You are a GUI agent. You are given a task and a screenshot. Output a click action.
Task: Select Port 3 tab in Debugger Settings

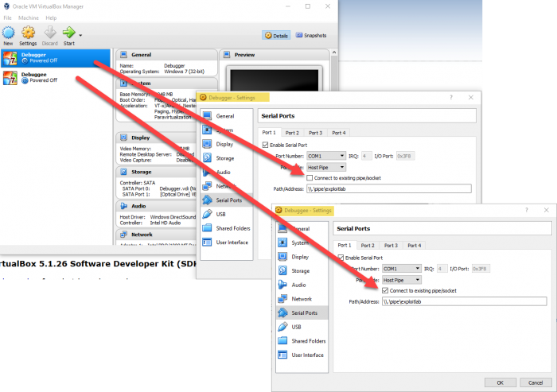coord(315,133)
